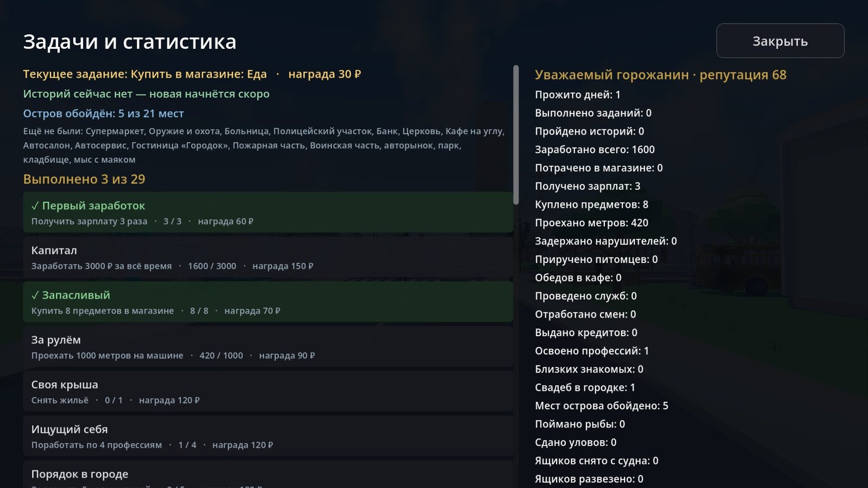This screenshot has width=868, height=488.
Task: Click the Выполнено 3 из 29 heading
Action: (x=84, y=179)
